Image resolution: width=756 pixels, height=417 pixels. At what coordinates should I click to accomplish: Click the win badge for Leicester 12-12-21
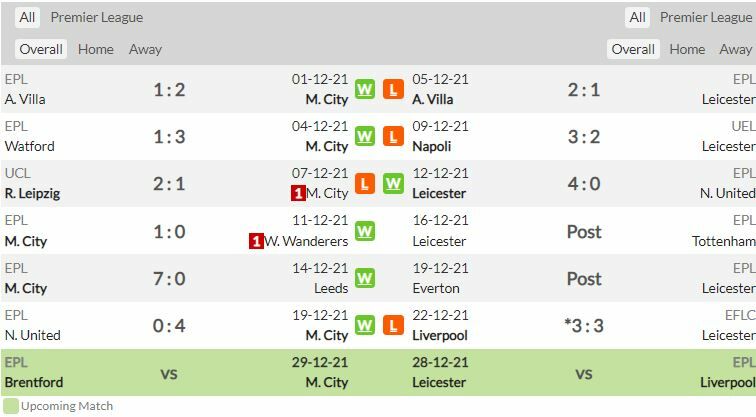(393, 184)
